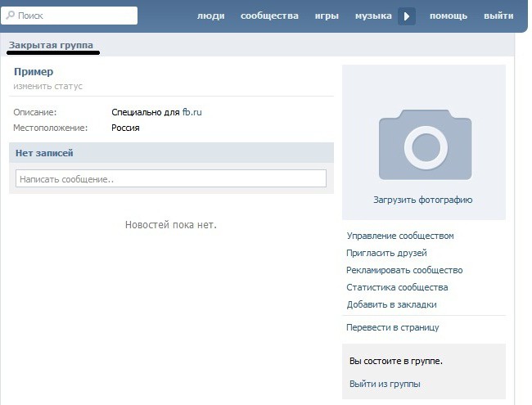Click Перевести в страницу

[x=393, y=327]
